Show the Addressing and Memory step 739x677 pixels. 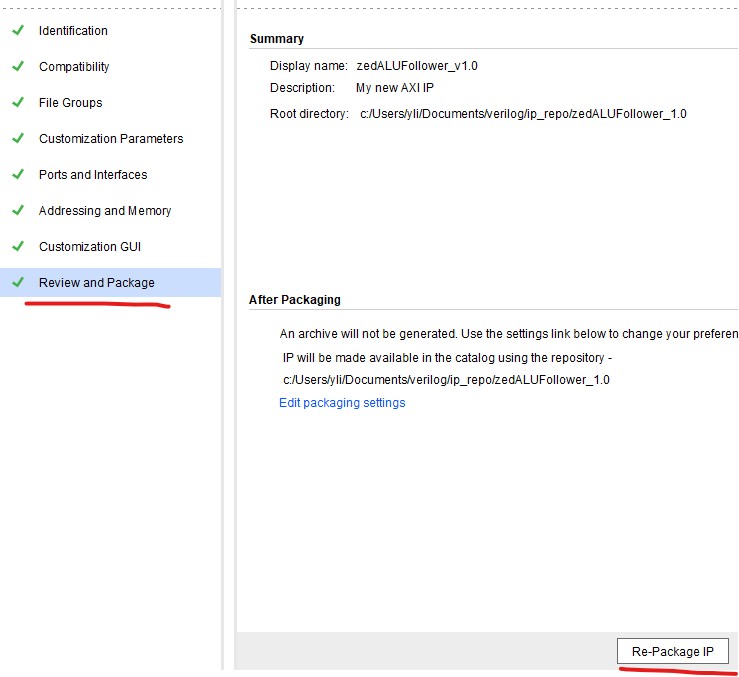pos(105,211)
